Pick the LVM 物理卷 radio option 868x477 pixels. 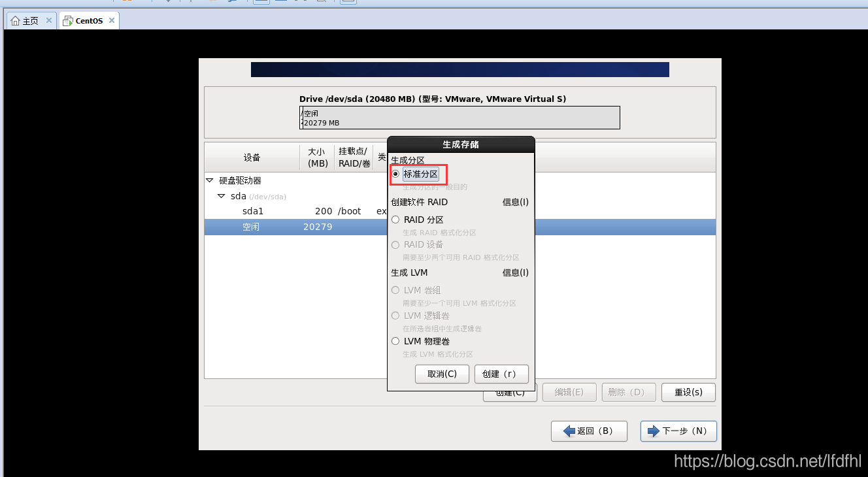pyautogui.click(x=395, y=341)
